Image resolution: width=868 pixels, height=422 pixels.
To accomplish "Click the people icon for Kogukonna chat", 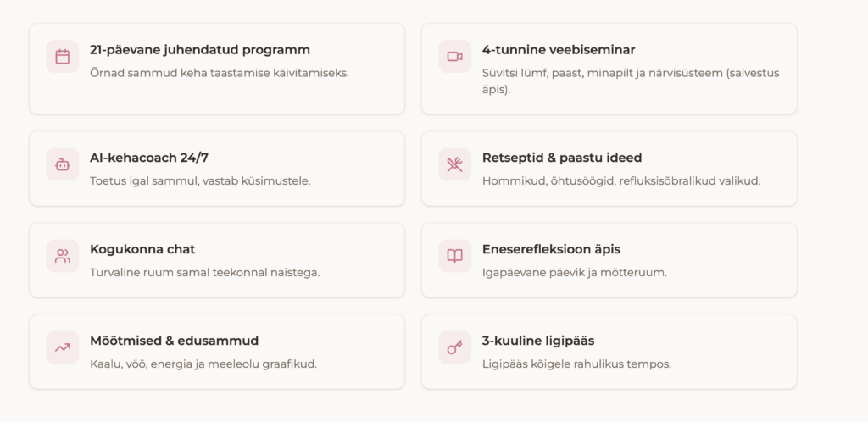I will click(x=63, y=256).
